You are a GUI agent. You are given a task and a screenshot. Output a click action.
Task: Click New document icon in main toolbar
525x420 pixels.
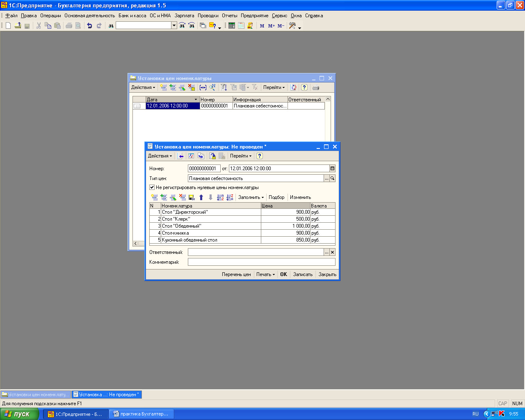pyautogui.click(x=8, y=25)
